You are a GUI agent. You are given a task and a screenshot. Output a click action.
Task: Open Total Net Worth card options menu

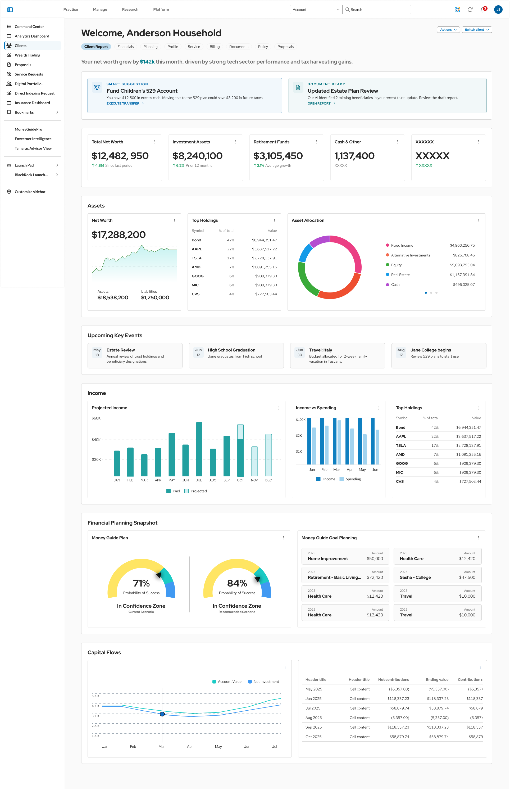(x=155, y=142)
